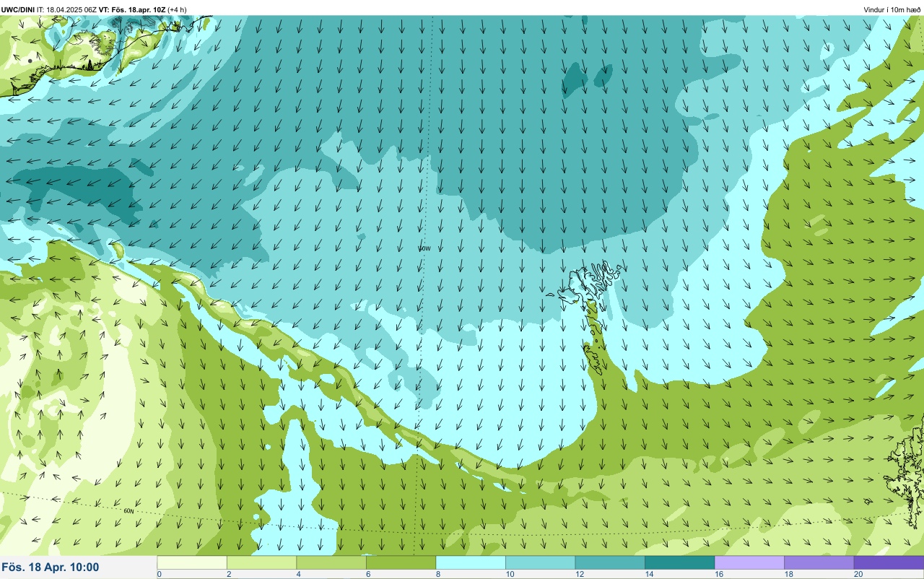Click the light teal 10–12 legend swatch
This screenshot has width=924, height=579.
click(540, 562)
